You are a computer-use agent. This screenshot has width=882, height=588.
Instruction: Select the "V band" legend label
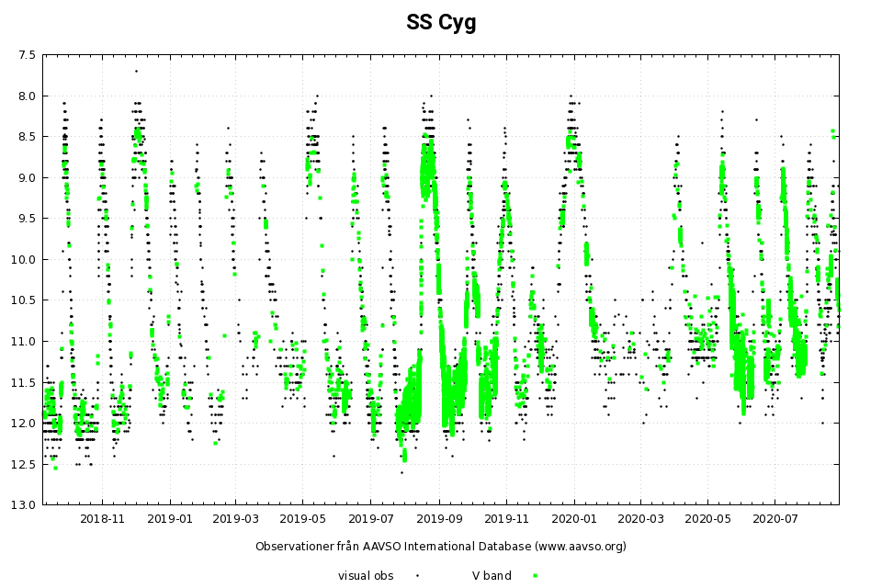click(492, 575)
